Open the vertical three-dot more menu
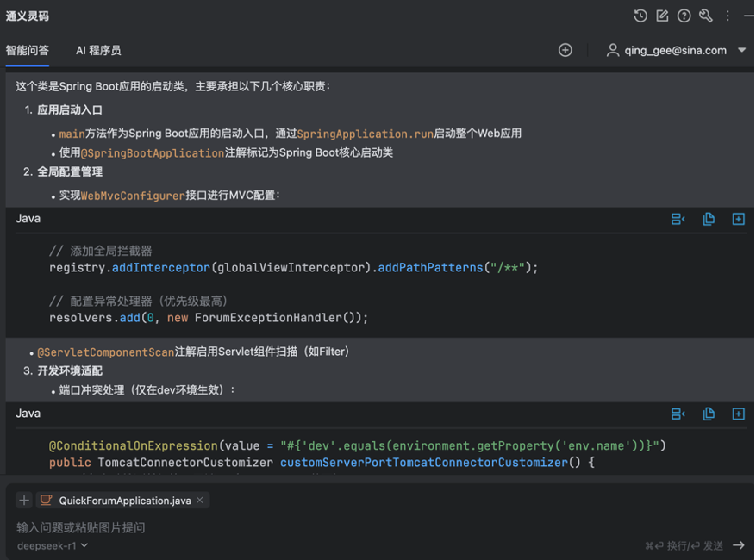The height and width of the screenshot is (560, 756). pyautogui.click(x=728, y=16)
